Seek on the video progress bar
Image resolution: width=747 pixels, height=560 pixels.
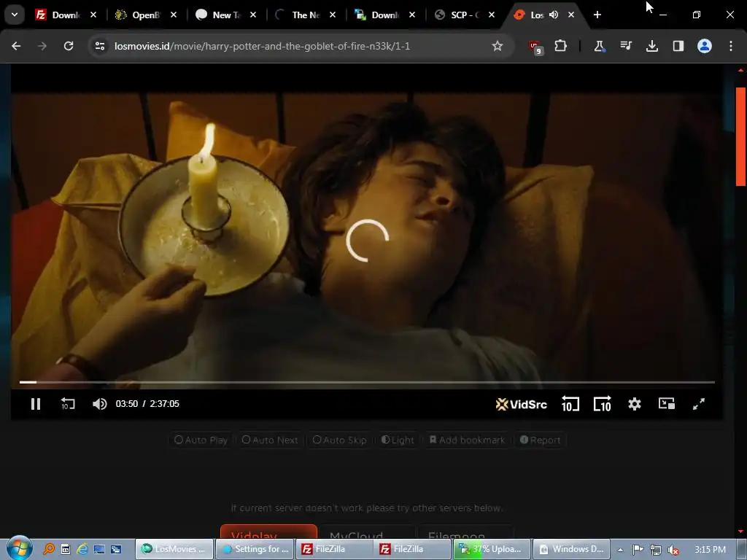click(367, 382)
